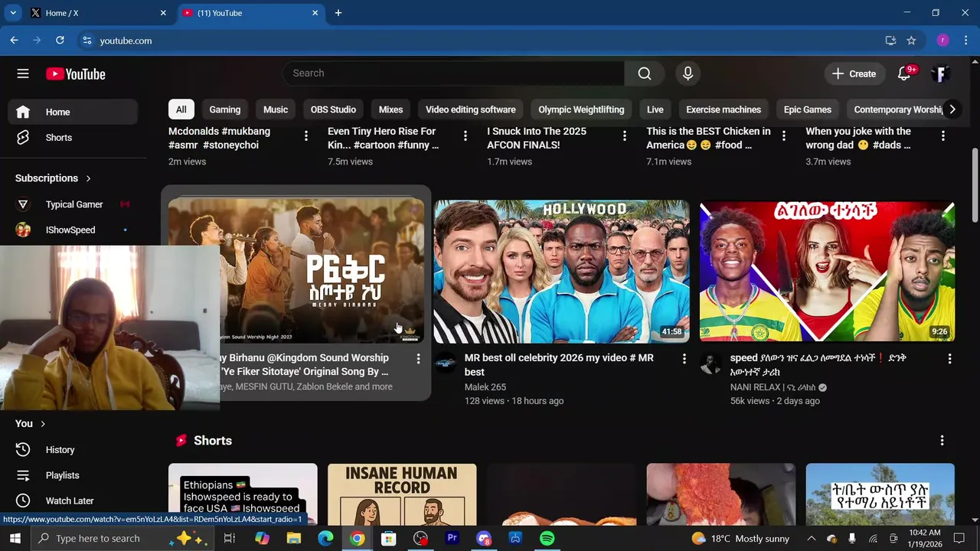Reload the page in Chrome
The image size is (980, 551).
tap(60, 41)
